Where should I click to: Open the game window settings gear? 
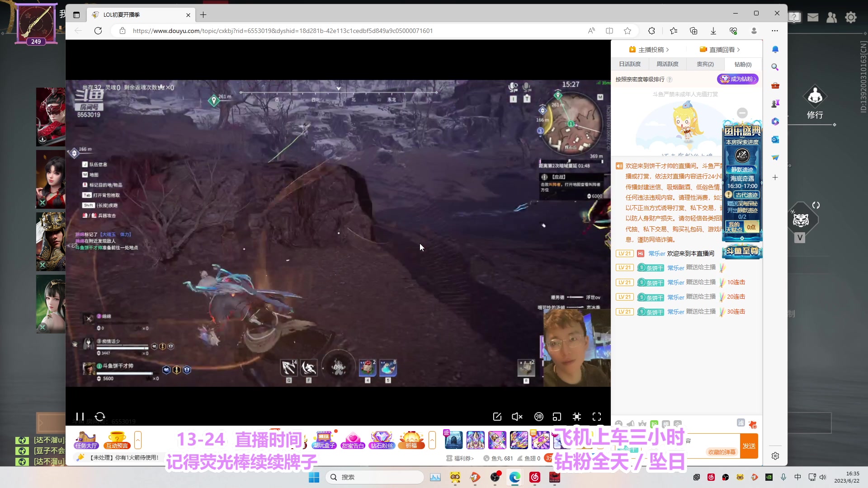tap(851, 18)
